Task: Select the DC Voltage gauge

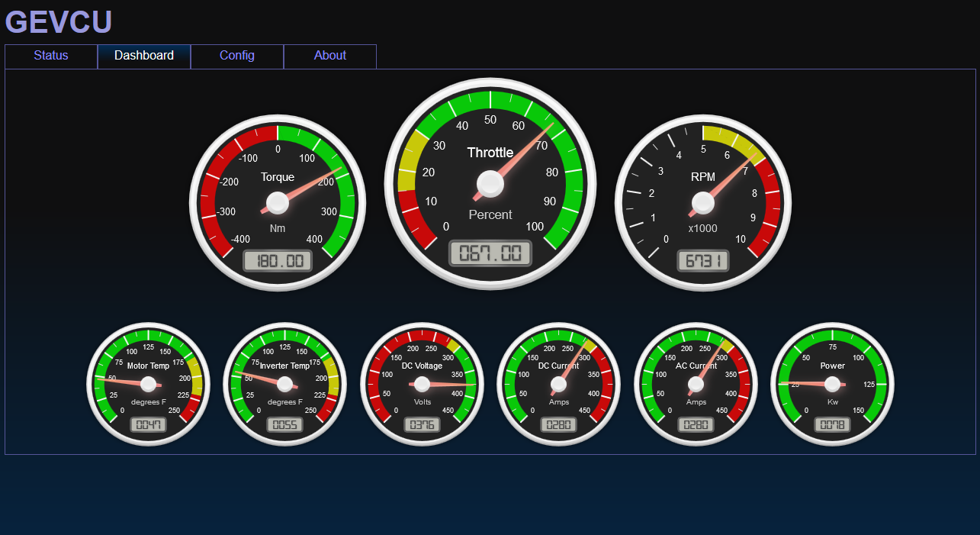Action: click(422, 384)
